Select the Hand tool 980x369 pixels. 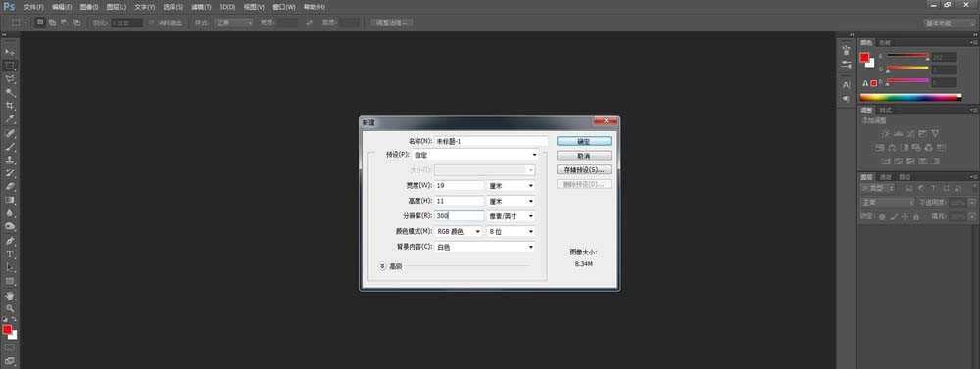pos(10,296)
